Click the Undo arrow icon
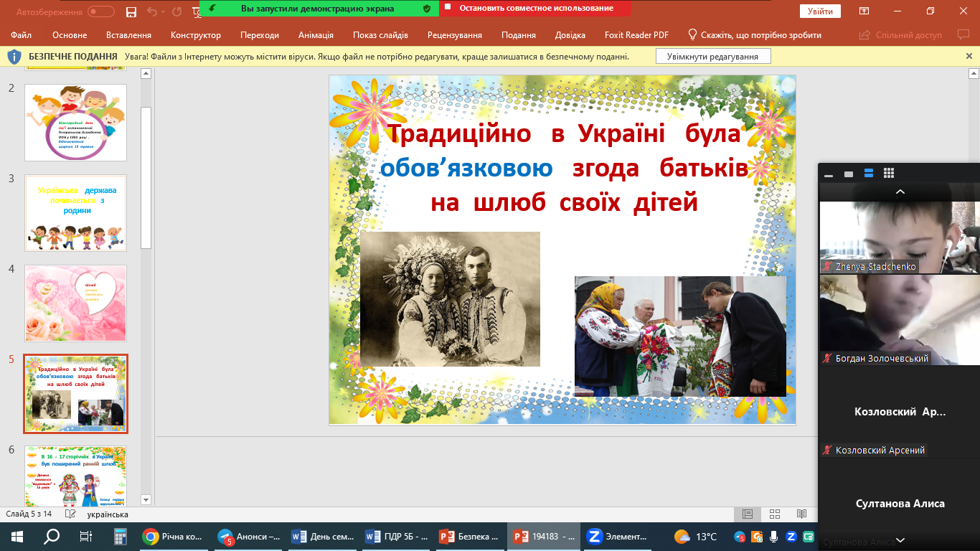This screenshot has height=551, width=980. (151, 11)
